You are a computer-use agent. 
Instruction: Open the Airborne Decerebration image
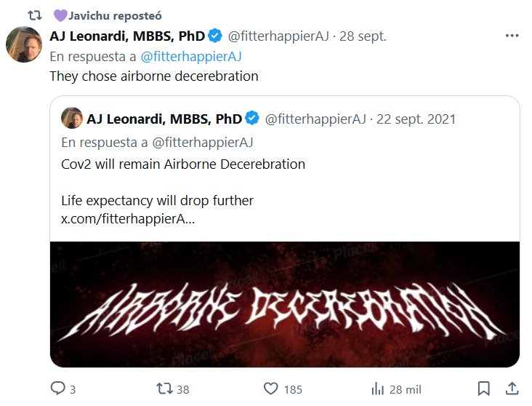point(285,304)
